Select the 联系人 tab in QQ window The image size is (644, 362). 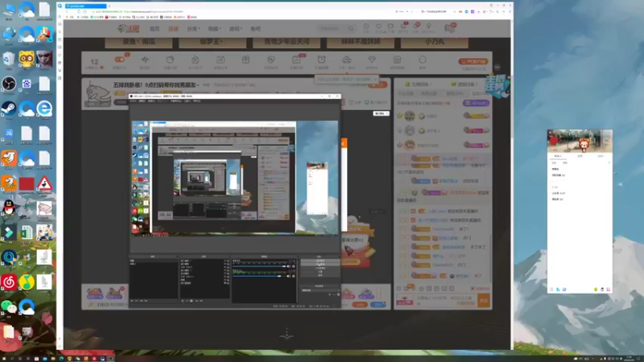[x=558, y=156]
